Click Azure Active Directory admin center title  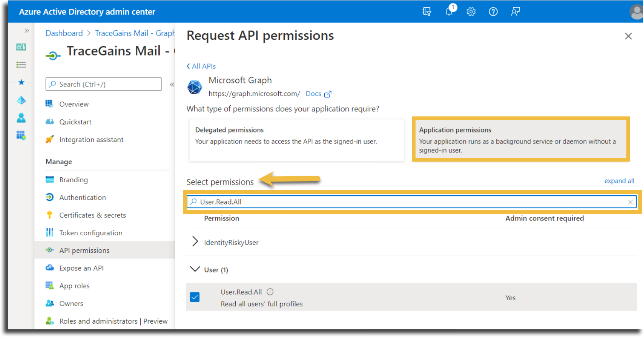87,12
